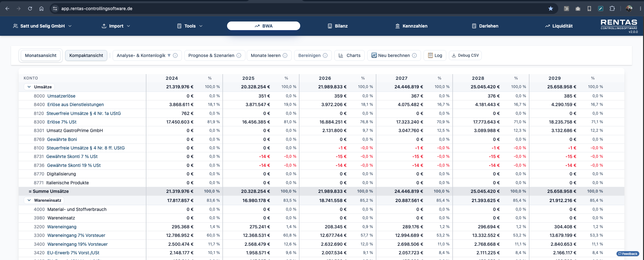Click the browser bookmark star icon

tap(551, 9)
